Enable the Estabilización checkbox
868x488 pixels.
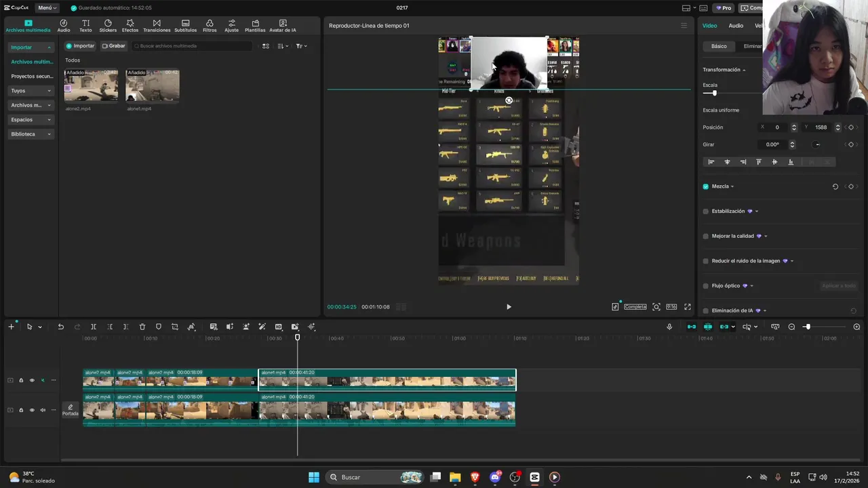(x=706, y=211)
